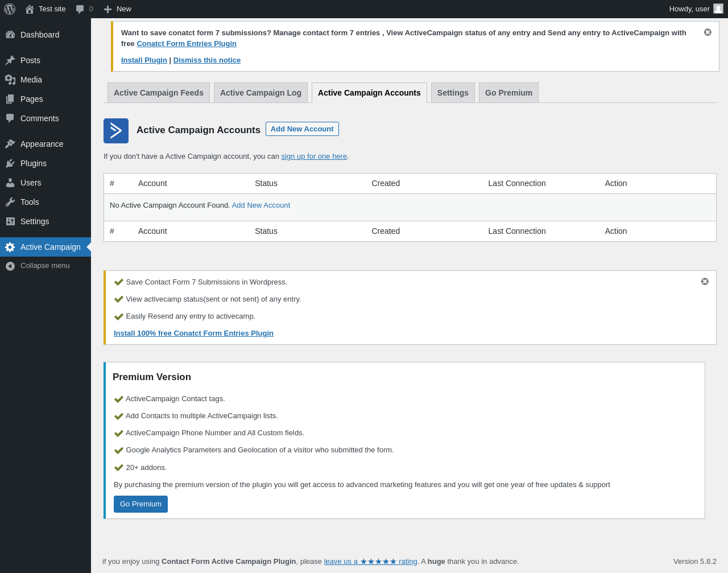This screenshot has width=728, height=573.
Task: Click the Premium Version heading
Action: [152, 377]
